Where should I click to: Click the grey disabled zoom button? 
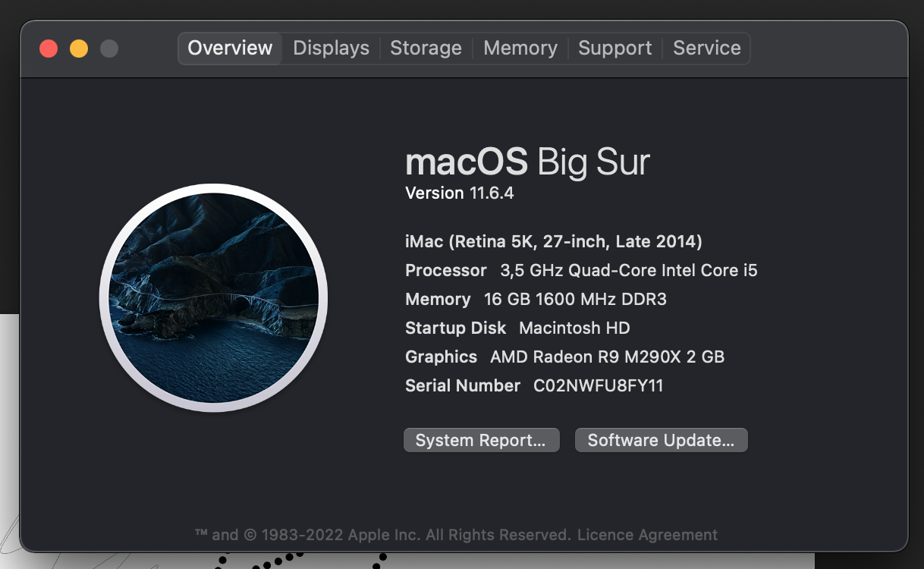(x=109, y=49)
